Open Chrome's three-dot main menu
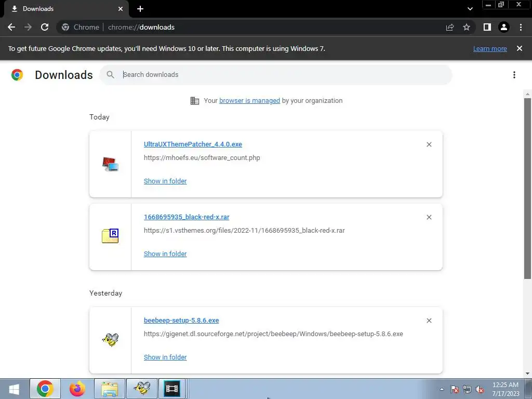Viewport: 532px width, 399px height. (521, 27)
